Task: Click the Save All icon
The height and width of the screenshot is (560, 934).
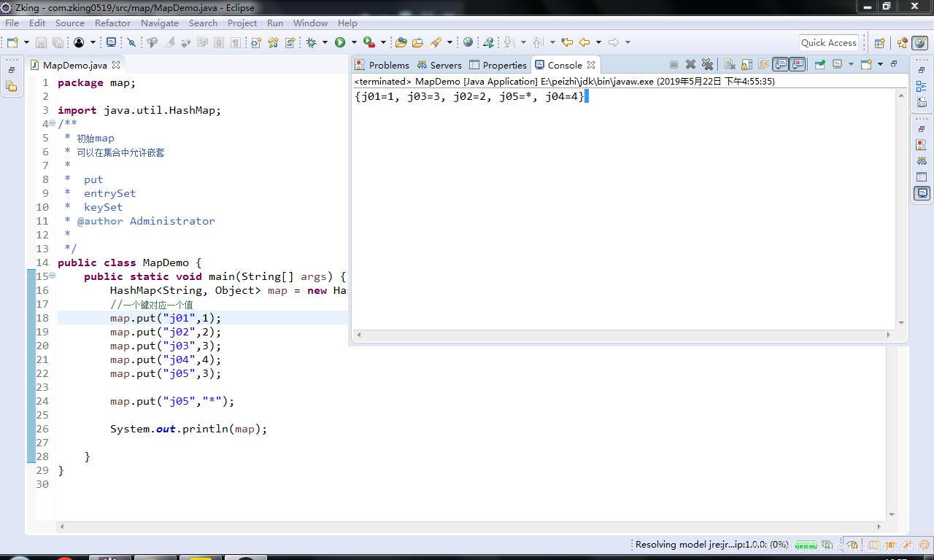Action: 58,42
